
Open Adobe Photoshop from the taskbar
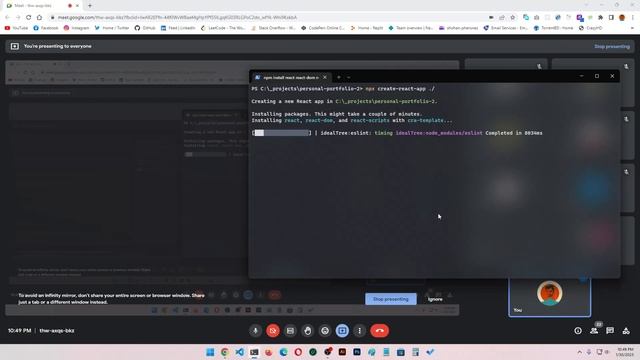[357, 352]
